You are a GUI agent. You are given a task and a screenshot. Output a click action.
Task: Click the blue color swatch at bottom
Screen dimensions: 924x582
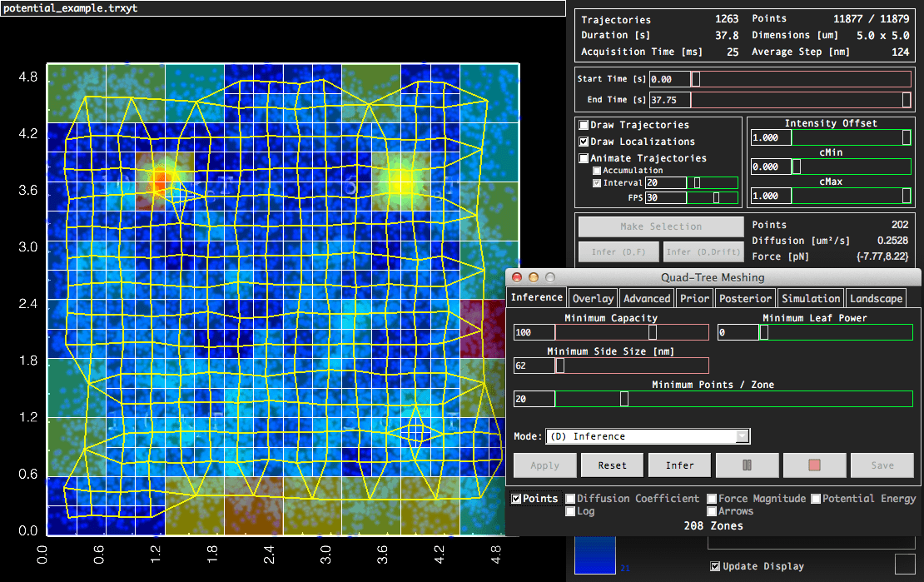click(x=595, y=555)
